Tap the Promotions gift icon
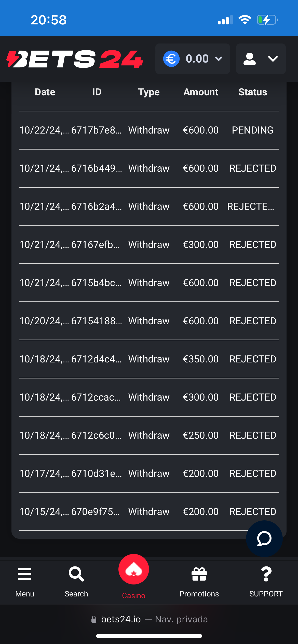Image resolution: width=298 pixels, height=644 pixels. [x=199, y=574]
